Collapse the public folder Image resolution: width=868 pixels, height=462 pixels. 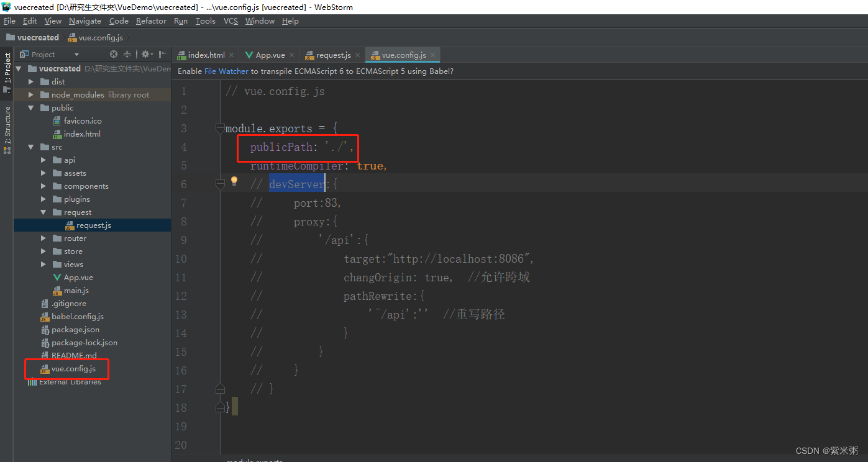(x=31, y=108)
